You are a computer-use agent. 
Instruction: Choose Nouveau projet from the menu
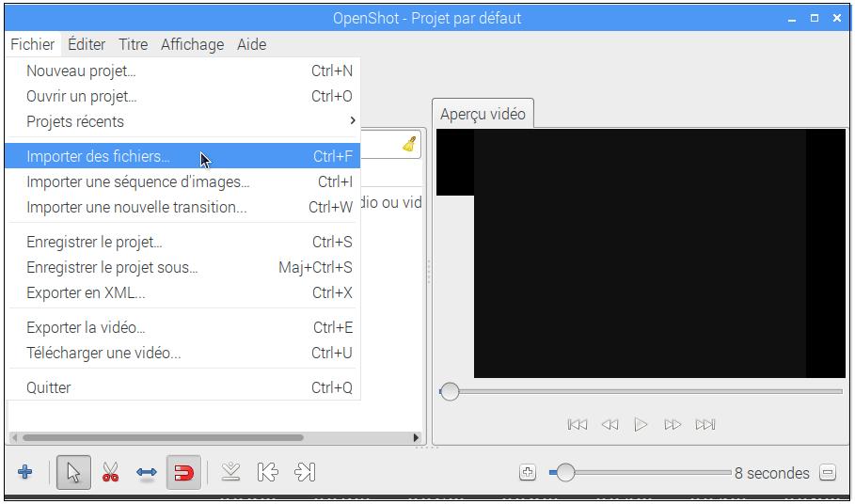point(182,71)
